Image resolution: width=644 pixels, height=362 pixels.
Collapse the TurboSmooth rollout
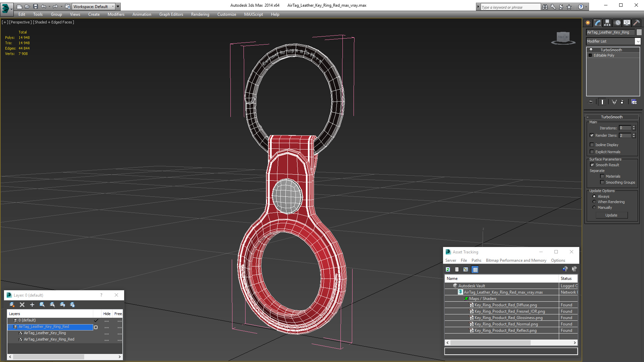[588, 117]
